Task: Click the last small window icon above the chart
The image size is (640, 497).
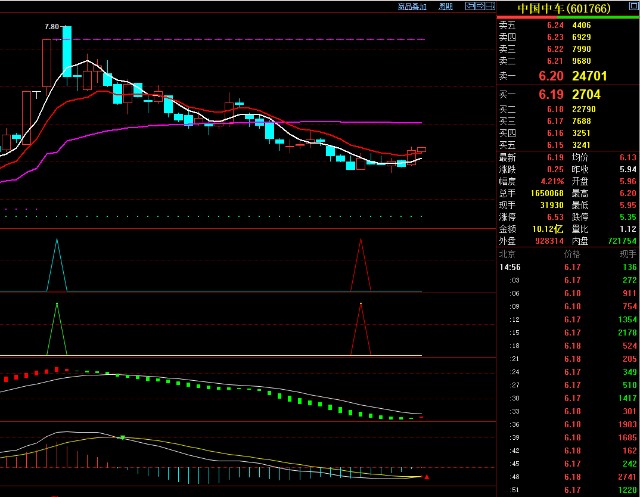Action: pyautogui.click(x=489, y=7)
